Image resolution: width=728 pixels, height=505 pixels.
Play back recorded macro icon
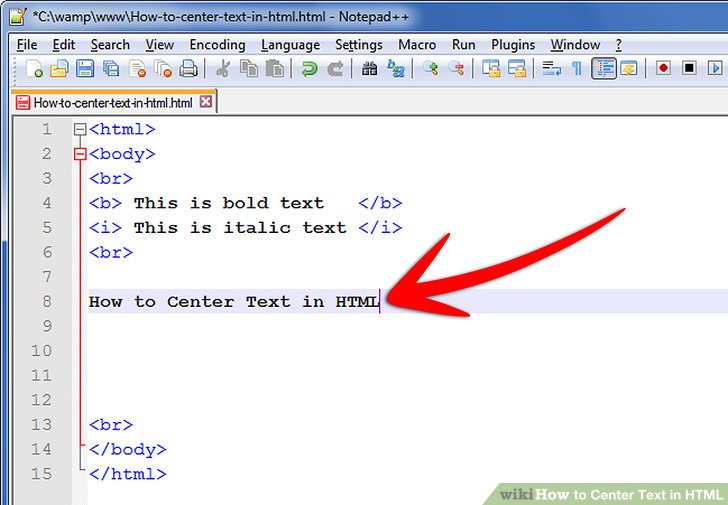715,68
